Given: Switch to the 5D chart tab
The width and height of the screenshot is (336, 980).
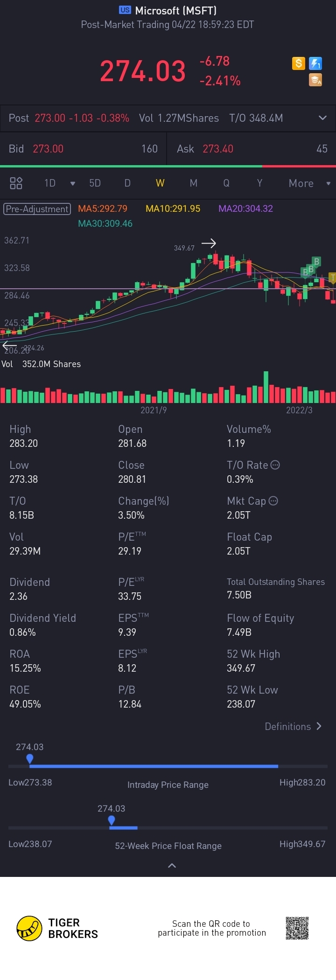Looking at the screenshot, I should 95,183.
